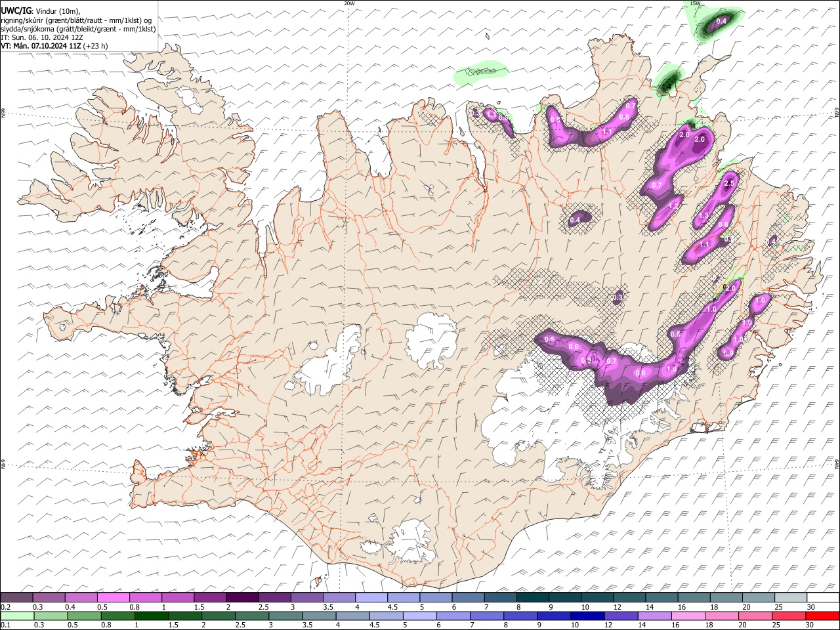Click the pale green swatch between 0.1 and 0.3

coord(17,616)
